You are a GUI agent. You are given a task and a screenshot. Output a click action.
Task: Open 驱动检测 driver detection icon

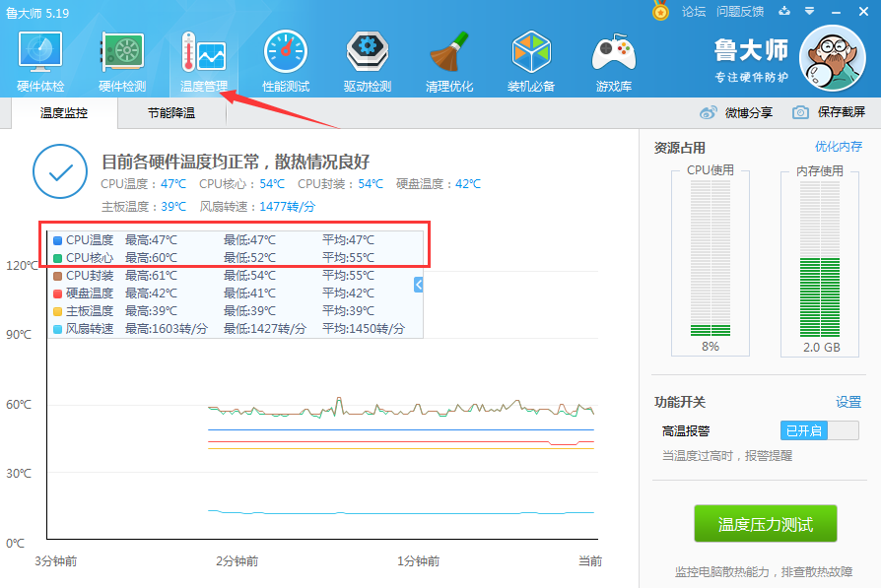click(x=368, y=51)
